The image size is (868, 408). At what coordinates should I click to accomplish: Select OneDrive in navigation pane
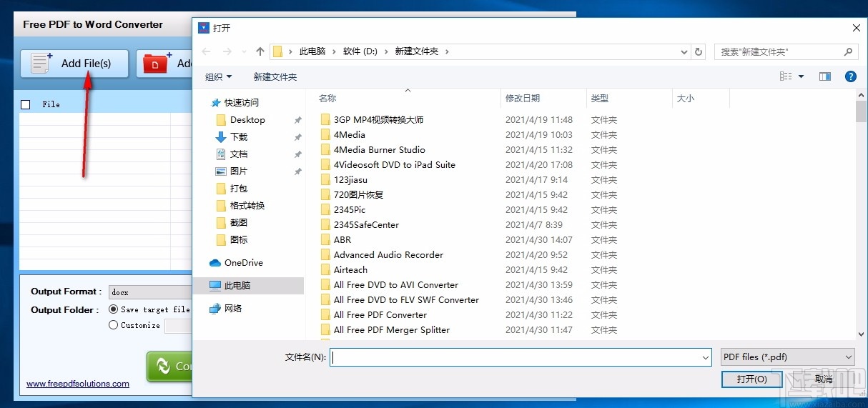244,263
